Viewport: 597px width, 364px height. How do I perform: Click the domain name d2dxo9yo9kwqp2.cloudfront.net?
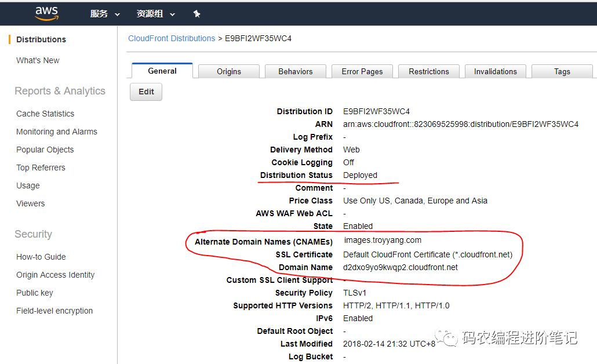click(400, 267)
